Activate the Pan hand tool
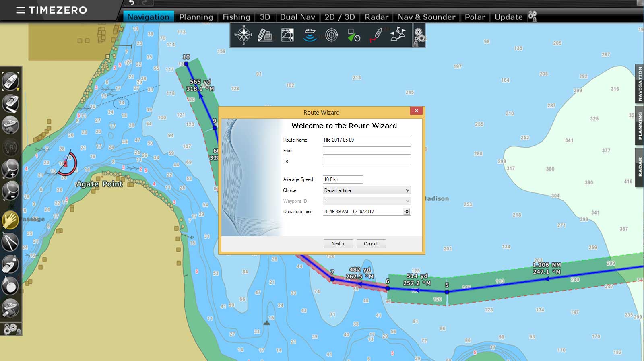This screenshot has width=644, height=361. click(x=10, y=220)
